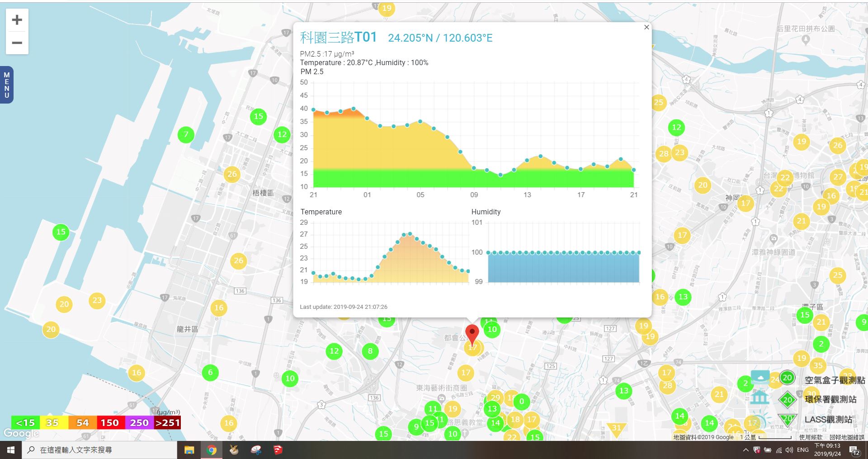Close the 科園三路T01 info popup
868x459 pixels.
[x=646, y=27]
